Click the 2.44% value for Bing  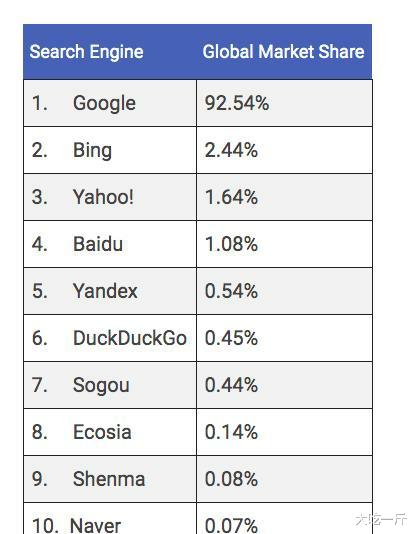coord(284,150)
